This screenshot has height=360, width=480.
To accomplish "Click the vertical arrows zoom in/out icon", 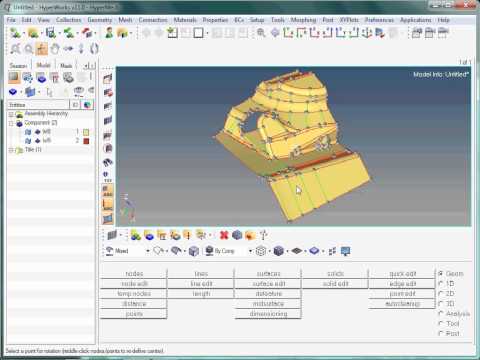I will click(x=81, y=49).
